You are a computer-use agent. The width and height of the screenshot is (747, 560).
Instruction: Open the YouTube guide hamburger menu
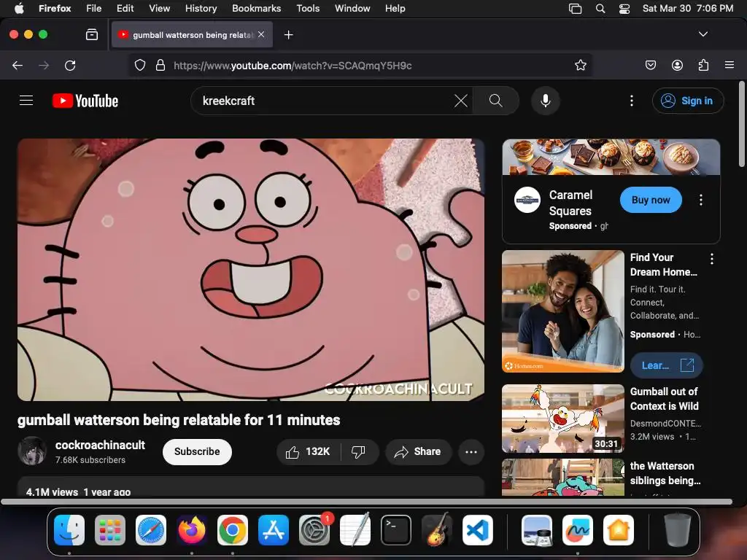(x=26, y=101)
